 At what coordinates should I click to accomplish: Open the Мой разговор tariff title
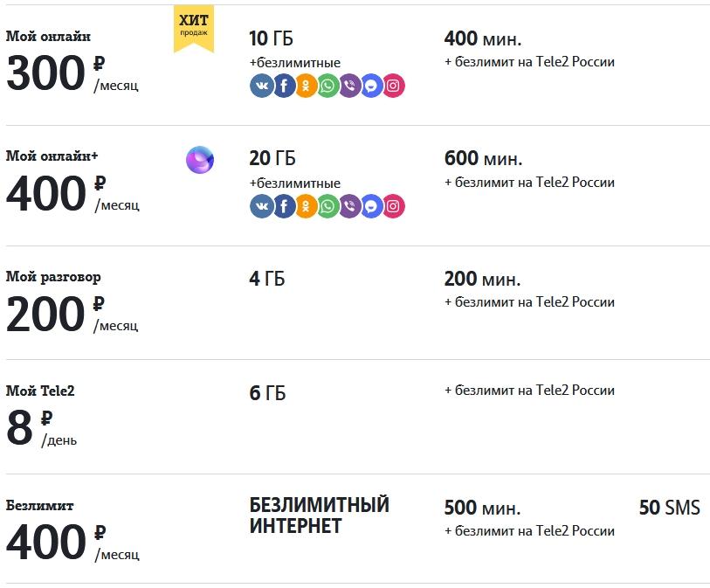(53, 277)
